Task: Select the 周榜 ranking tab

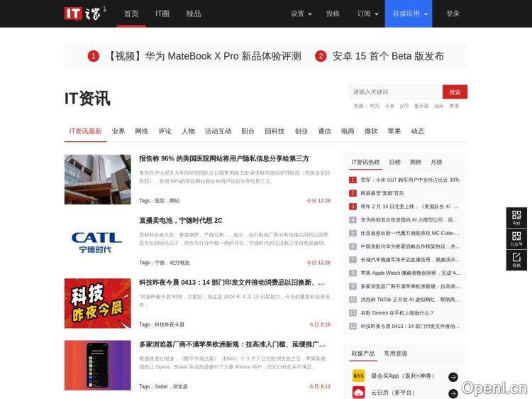Action: [416, 163]
